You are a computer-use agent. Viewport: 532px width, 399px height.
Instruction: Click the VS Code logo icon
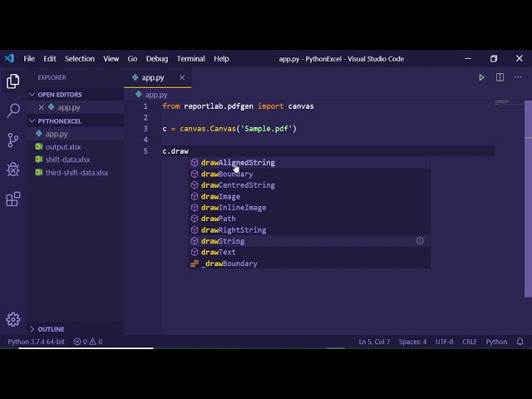coord(9,59)
